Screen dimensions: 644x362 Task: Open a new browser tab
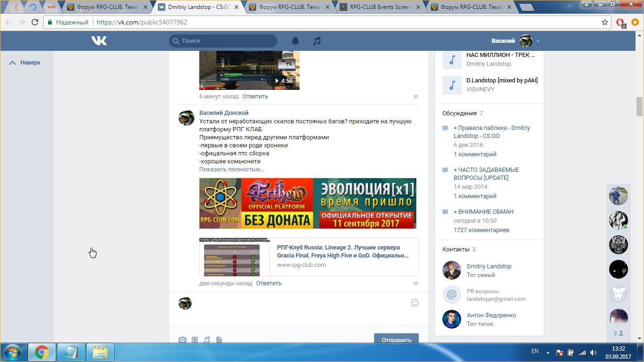pyautogui.click(x=526, y=7)
